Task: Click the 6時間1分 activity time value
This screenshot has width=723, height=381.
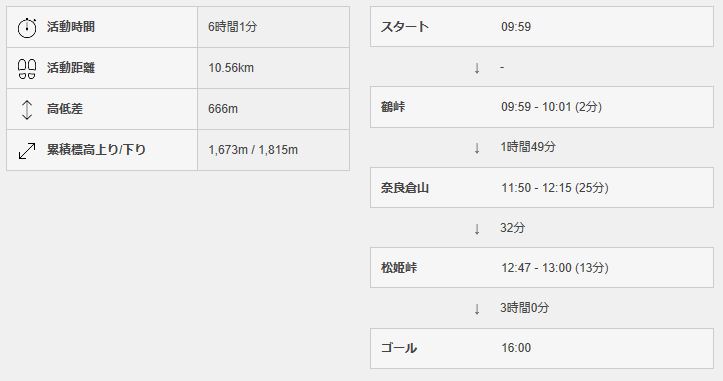Action: click(x=232, y=27)
